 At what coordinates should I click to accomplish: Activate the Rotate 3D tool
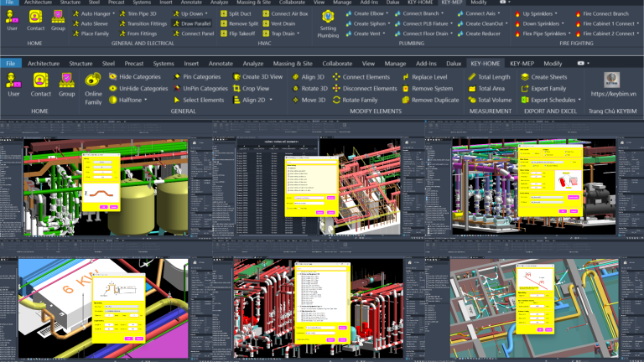pyautogui.click(x=309, y=88)
